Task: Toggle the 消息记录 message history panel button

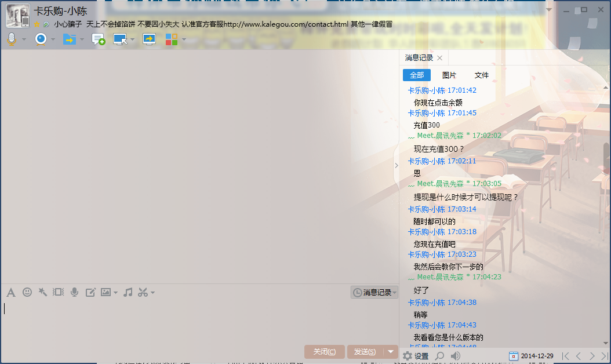Action: pos(374,293)
